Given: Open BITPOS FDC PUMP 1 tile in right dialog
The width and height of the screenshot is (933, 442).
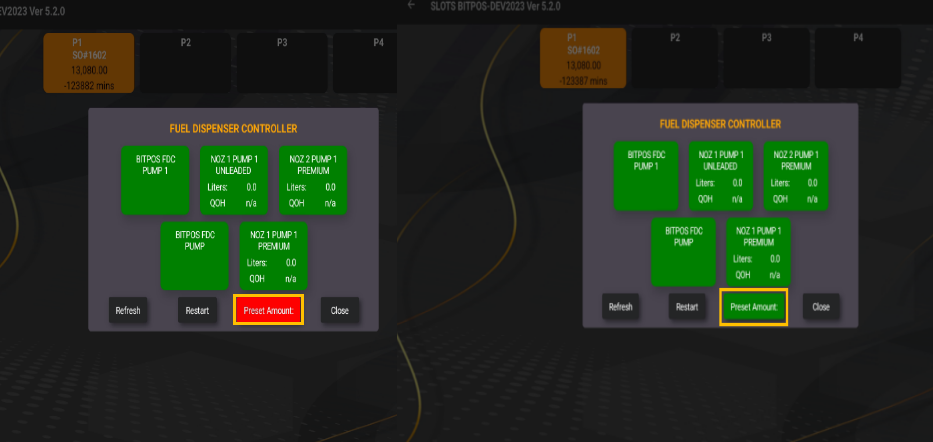Looking at the screenshot, I should coord(647,176).
